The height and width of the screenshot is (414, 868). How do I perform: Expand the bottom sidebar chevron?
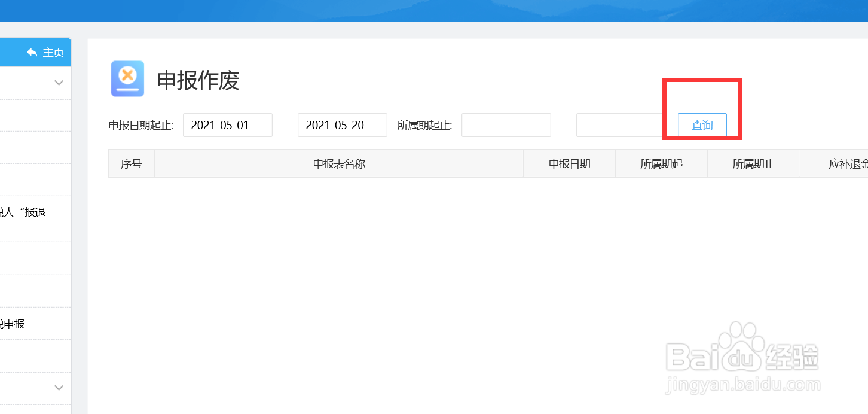(x=59, y=388)
